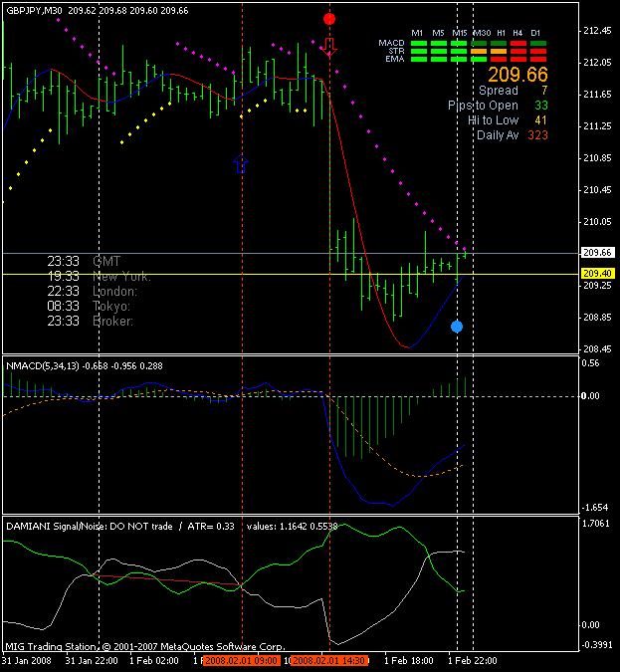This screenshot has height=672, width=620.
Task: Click the ATR= 0.33 reading
Action: pyautogui.click(x=211, y=527)
